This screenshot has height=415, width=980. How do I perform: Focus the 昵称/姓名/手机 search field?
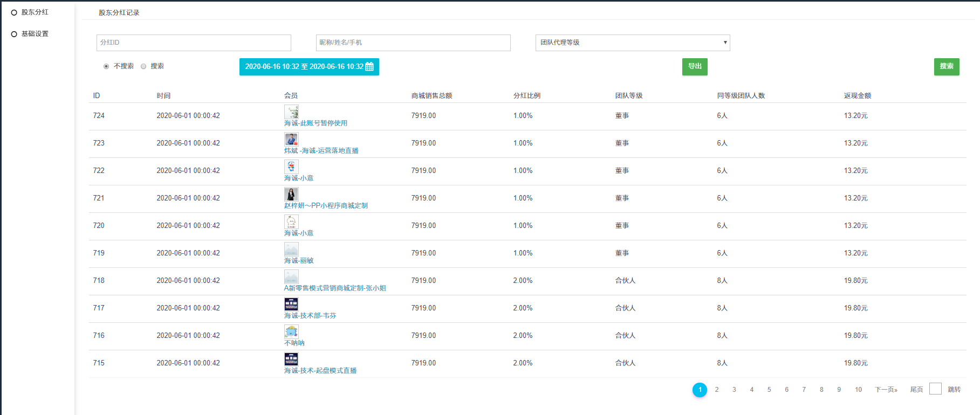click(413, 43)
